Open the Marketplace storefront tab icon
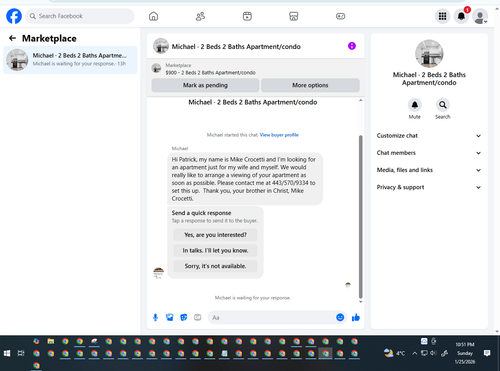 (x=294, y=16)
